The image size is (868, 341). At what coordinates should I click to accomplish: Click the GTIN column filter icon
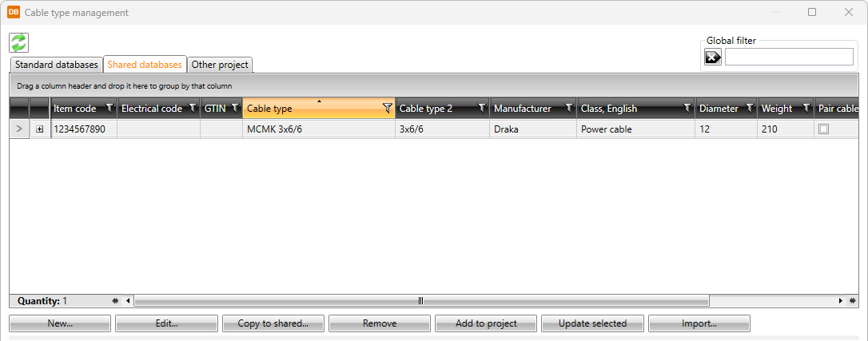234,109
